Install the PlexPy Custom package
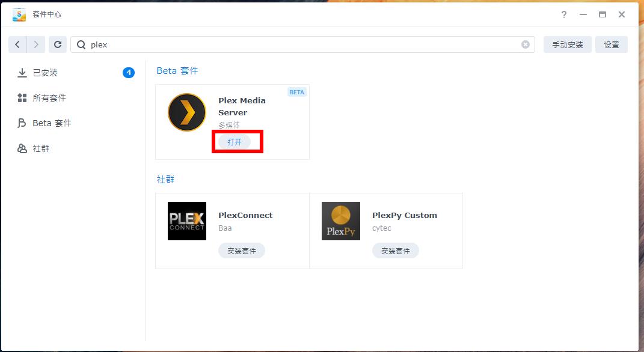Screen dimensions: 644x352 pyautogui.click(x=396, y=250)
